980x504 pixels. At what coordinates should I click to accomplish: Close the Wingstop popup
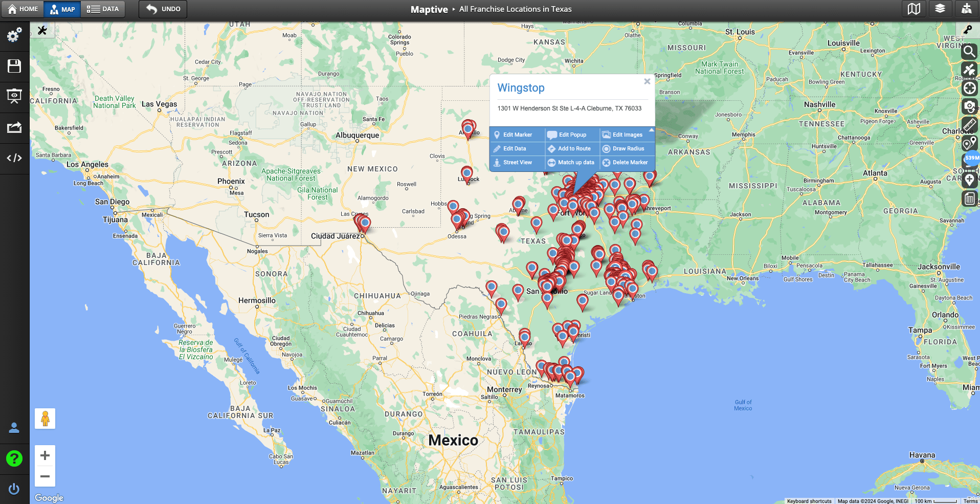(x=647, y=81)
